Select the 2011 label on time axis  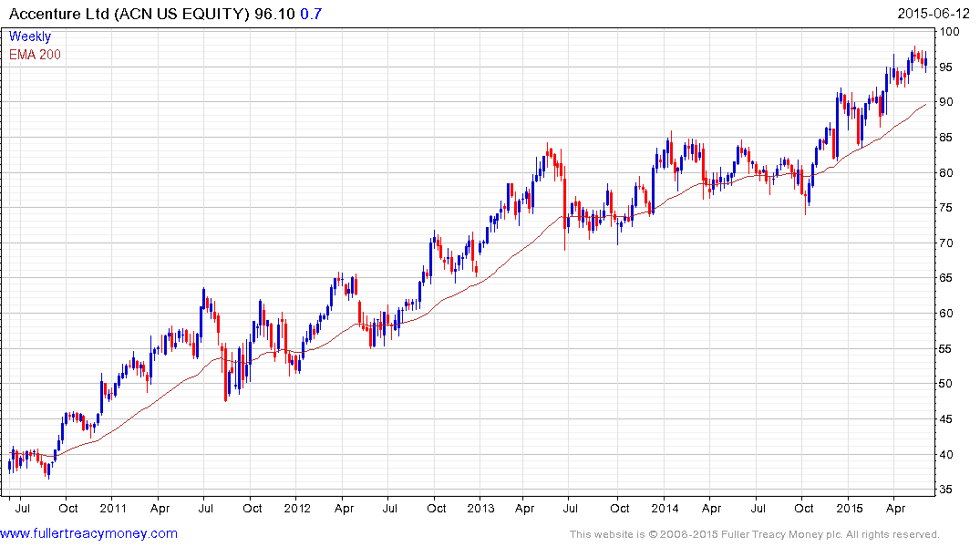click(113, 508)
